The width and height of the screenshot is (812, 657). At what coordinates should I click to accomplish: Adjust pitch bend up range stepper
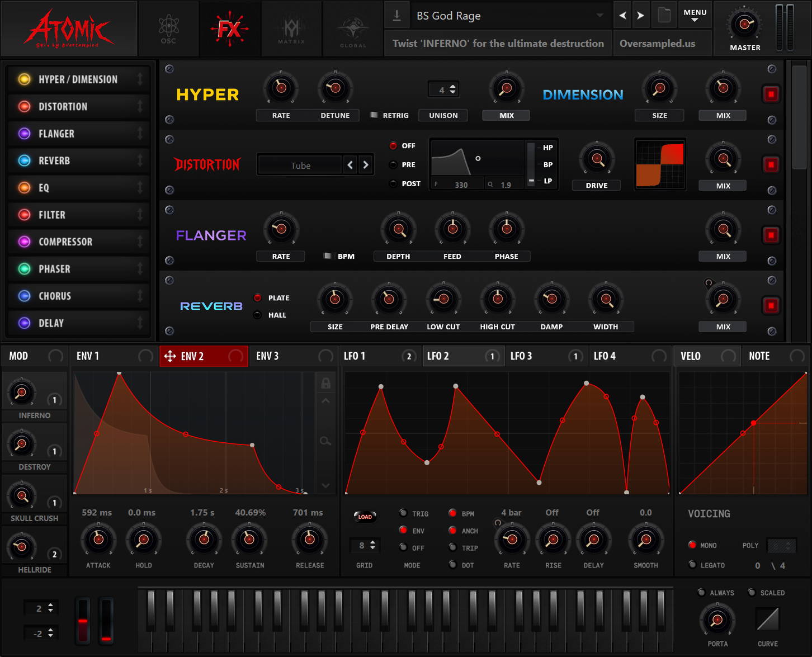pos(51,608)
